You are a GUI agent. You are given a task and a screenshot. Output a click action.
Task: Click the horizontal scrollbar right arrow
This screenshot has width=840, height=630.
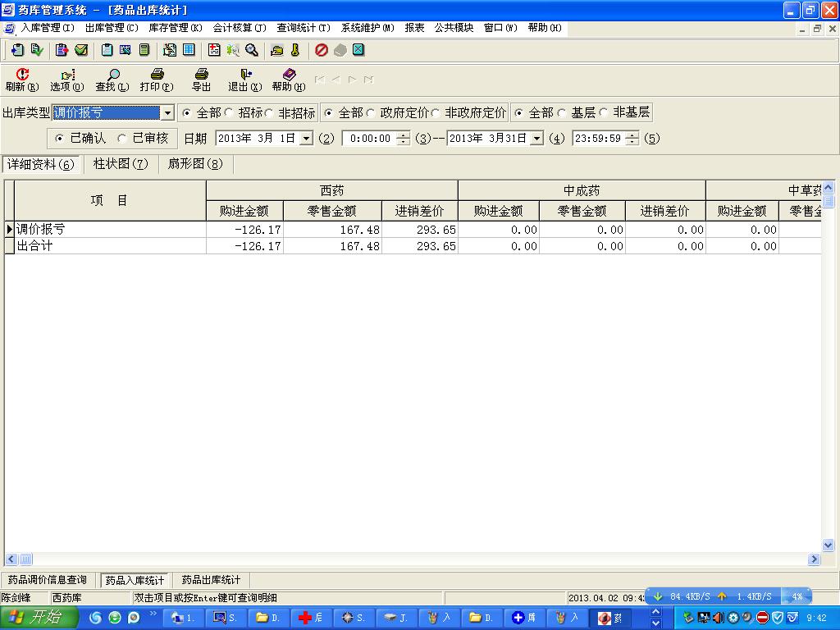pos(814,559)
